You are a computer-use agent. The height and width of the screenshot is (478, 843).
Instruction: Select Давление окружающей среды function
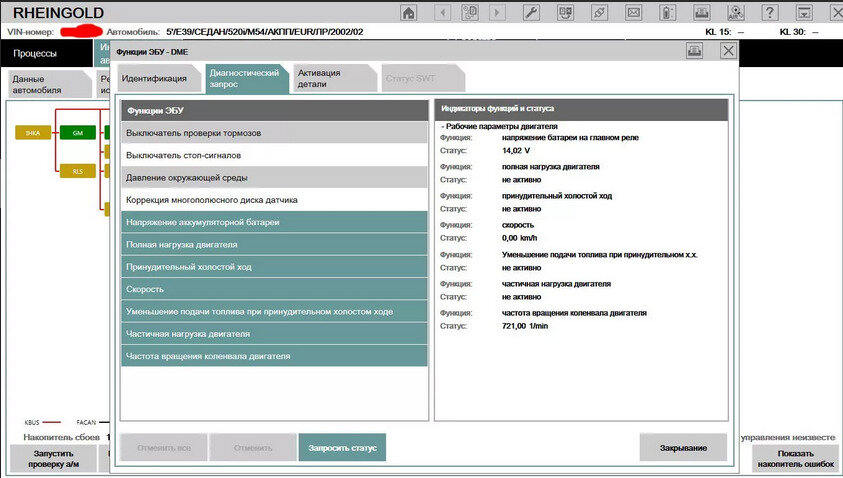click(274, 177)
